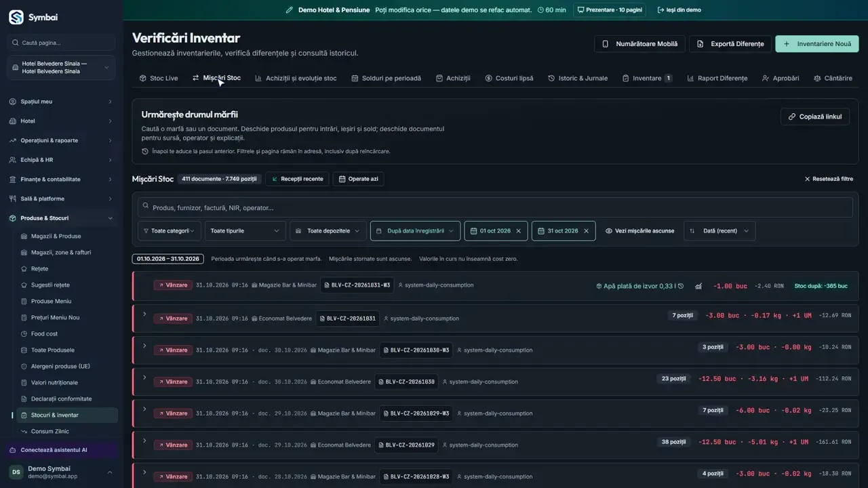Open the Toate tipurile dropdown
The image size is (868, 488).
click(245, 231)
